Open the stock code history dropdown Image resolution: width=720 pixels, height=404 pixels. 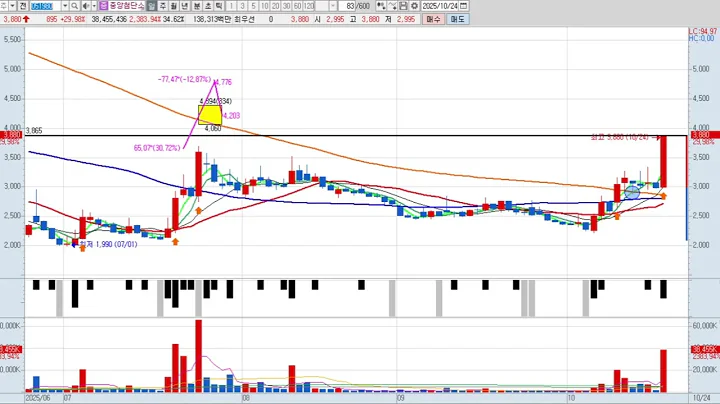(65, 6)
